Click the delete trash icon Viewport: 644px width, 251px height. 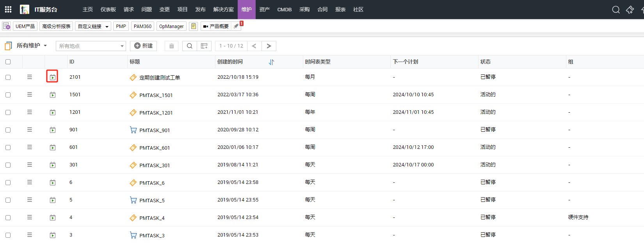pos(171,46)
